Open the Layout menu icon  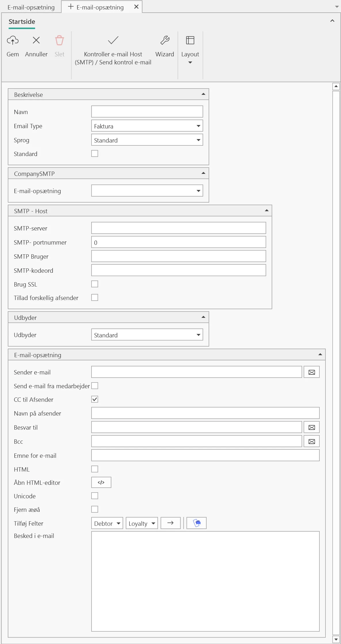tap(190, 40)
